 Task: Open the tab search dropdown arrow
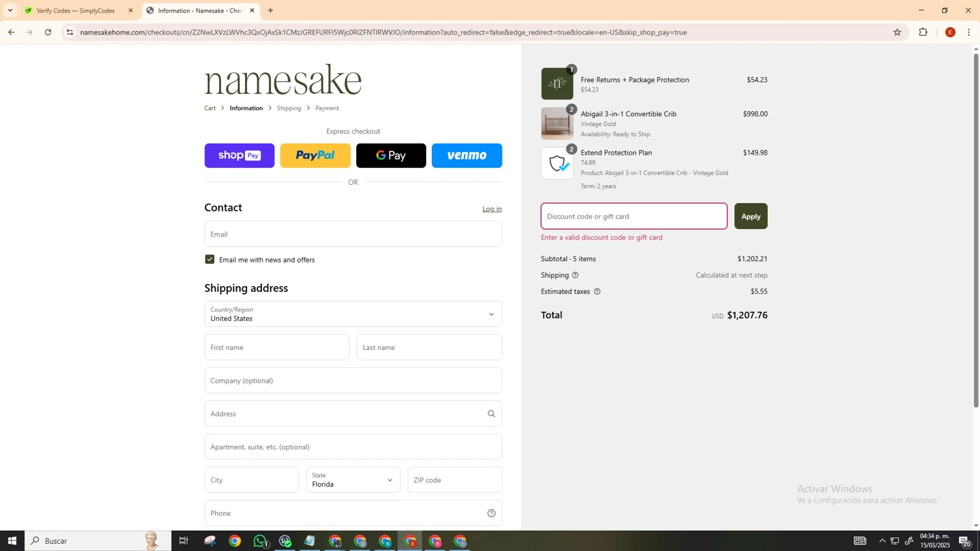click(10, 10)
